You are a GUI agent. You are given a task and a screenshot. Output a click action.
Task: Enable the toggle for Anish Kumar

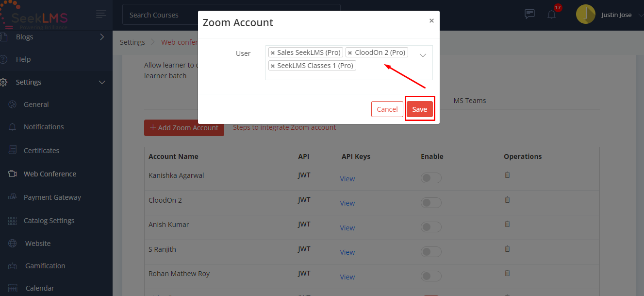pos(431,226)
